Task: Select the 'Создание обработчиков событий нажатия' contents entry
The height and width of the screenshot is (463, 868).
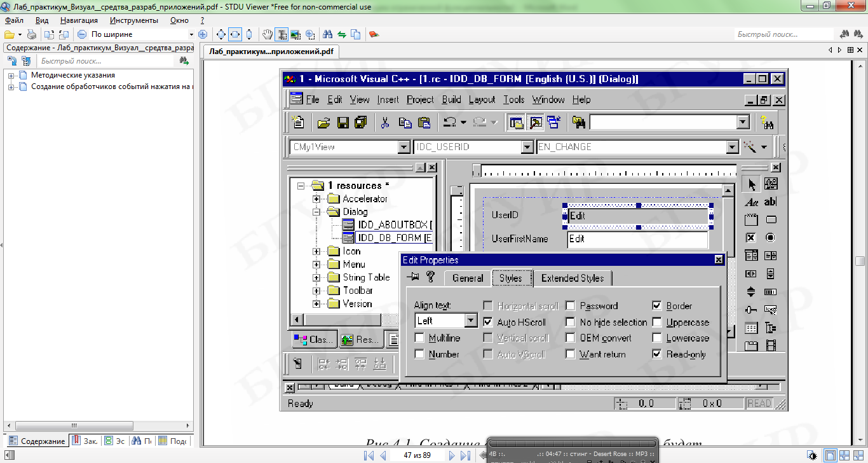Action: pyautogui.click(x=112, y=86)
